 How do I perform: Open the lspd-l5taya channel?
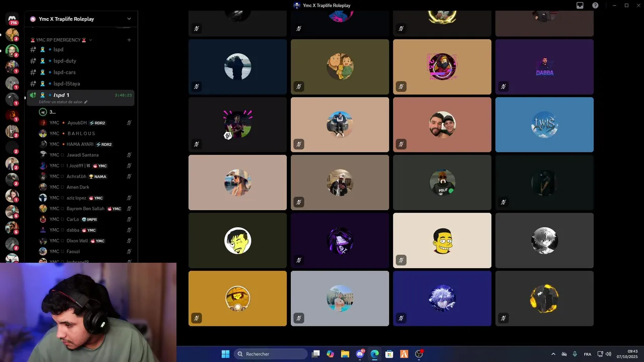(80, 83)
